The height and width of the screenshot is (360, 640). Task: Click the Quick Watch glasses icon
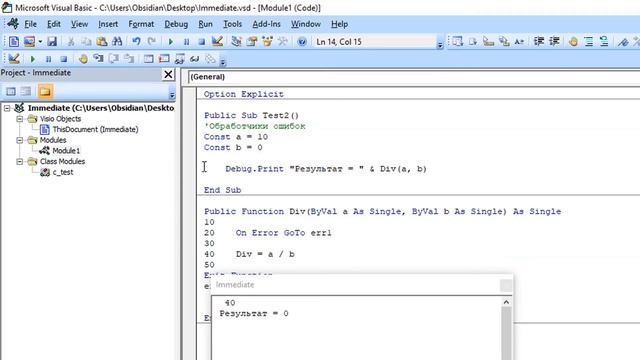(194, 59)
